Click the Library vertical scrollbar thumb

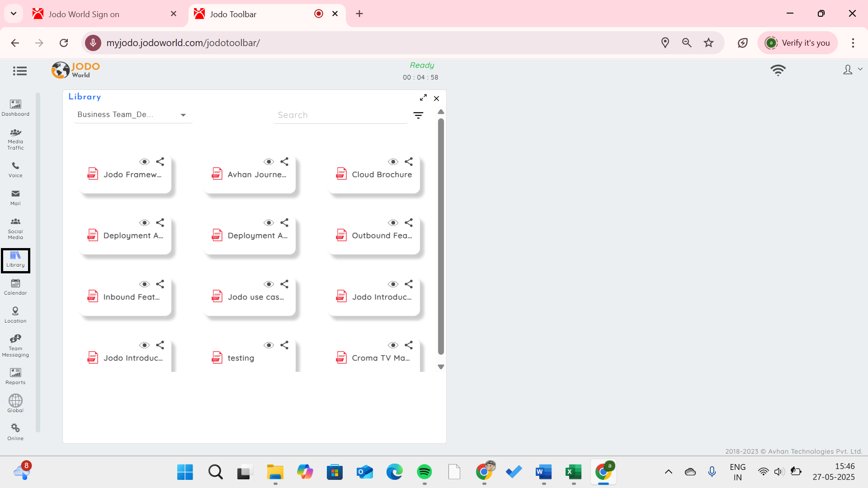[441, 236]
